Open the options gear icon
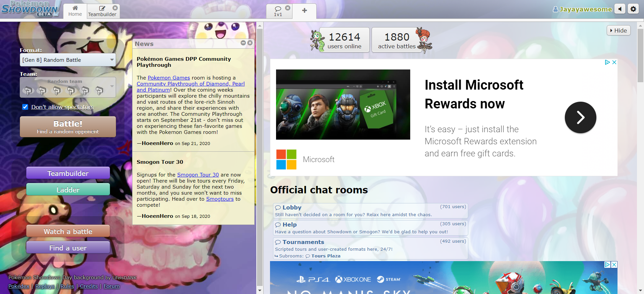 point(633,9)
